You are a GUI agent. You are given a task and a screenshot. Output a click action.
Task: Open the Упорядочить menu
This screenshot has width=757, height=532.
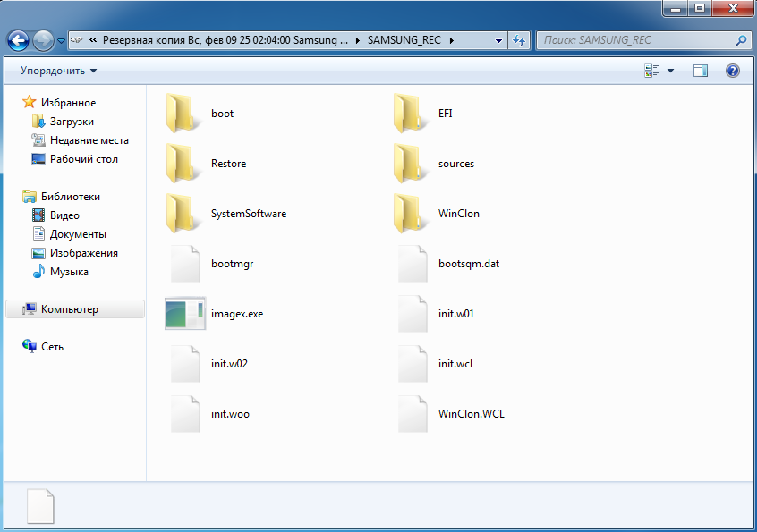point(58,71)
